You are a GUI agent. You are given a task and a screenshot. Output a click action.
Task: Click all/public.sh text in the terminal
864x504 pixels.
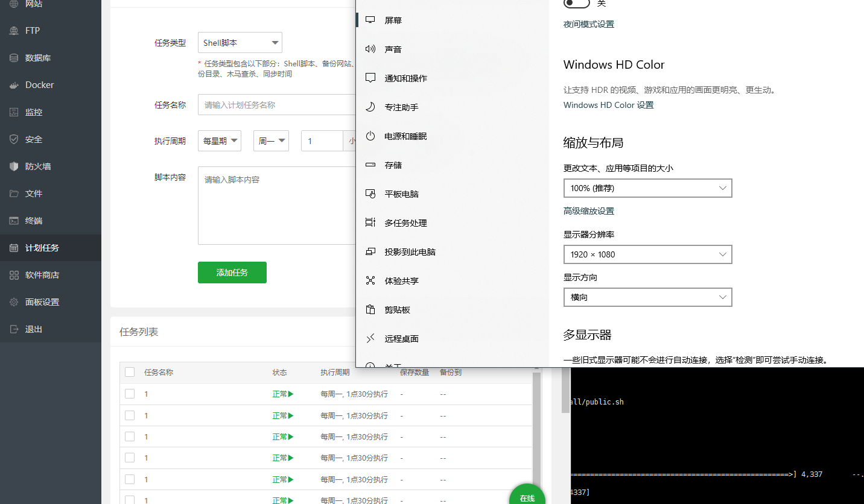pos(597,402)
